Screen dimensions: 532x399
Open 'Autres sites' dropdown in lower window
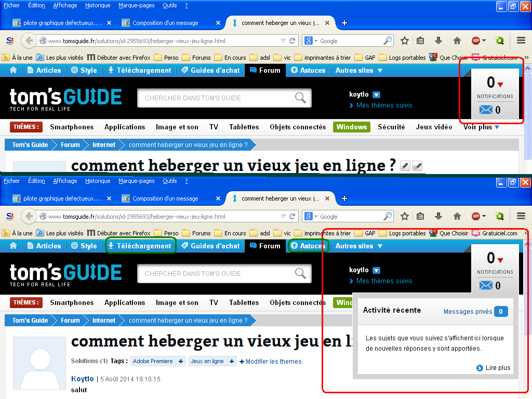coord(359,246)
